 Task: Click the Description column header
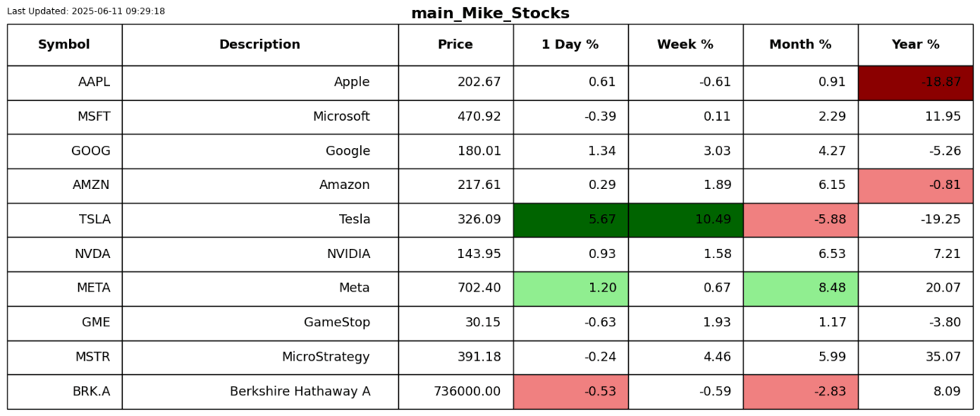(259, 45)
